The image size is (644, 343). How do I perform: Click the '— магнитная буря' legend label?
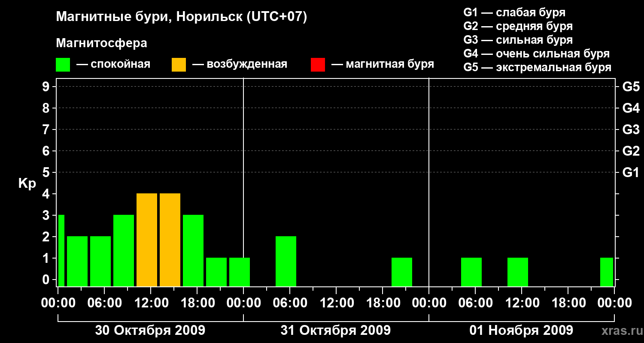[x=383, y=65]
